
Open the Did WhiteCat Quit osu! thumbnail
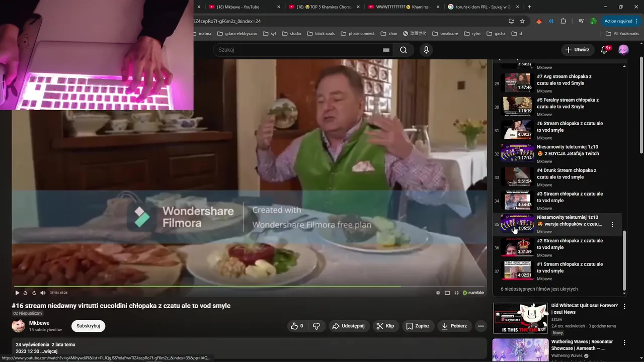(520, 318)
